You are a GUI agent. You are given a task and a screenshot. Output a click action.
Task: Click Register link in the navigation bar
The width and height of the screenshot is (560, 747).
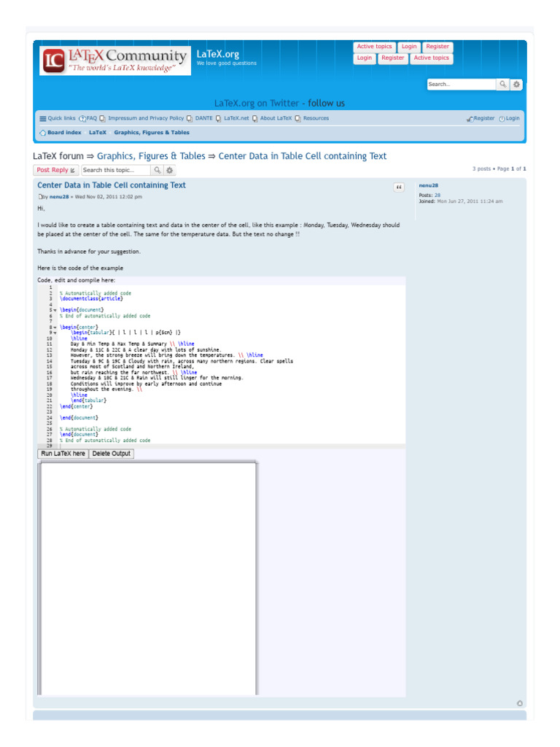(x=484, y=118)
